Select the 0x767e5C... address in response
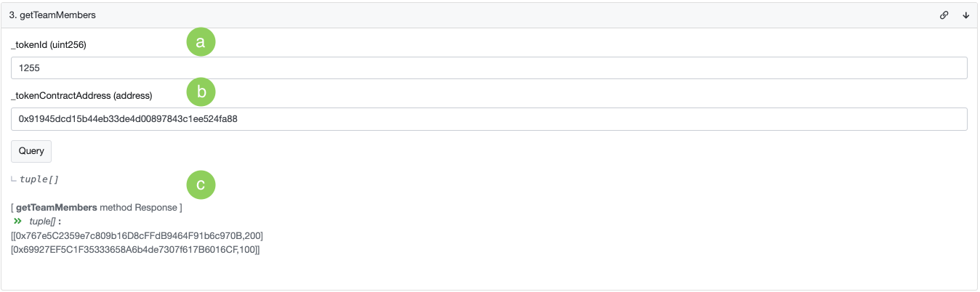The image size is (980, 292). pyautogui.click(x=131, y=235)
